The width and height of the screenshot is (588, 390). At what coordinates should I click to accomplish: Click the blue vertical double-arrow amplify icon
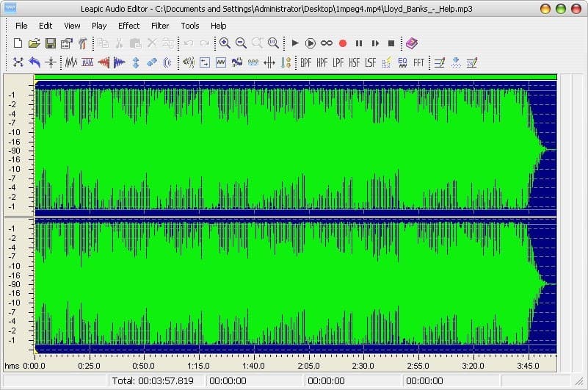136,62
